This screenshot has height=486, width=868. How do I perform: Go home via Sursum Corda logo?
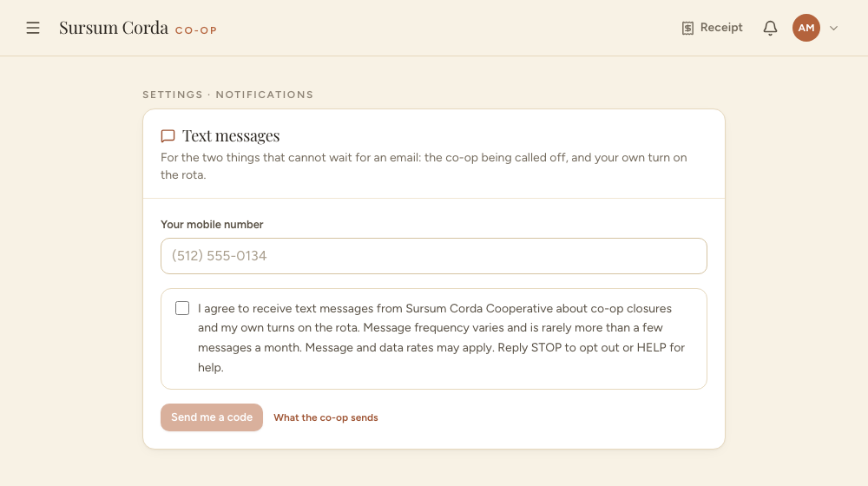click(114, 28)
